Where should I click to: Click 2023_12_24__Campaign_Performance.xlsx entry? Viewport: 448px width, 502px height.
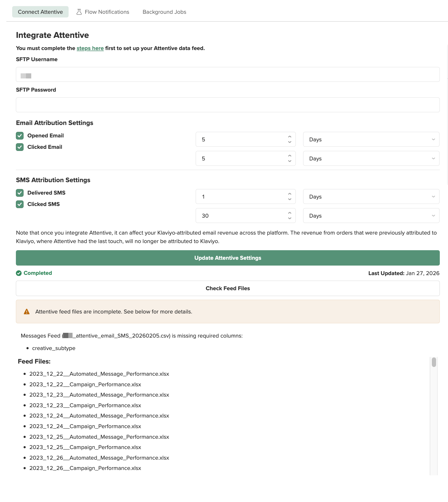(x=85, y=427)
